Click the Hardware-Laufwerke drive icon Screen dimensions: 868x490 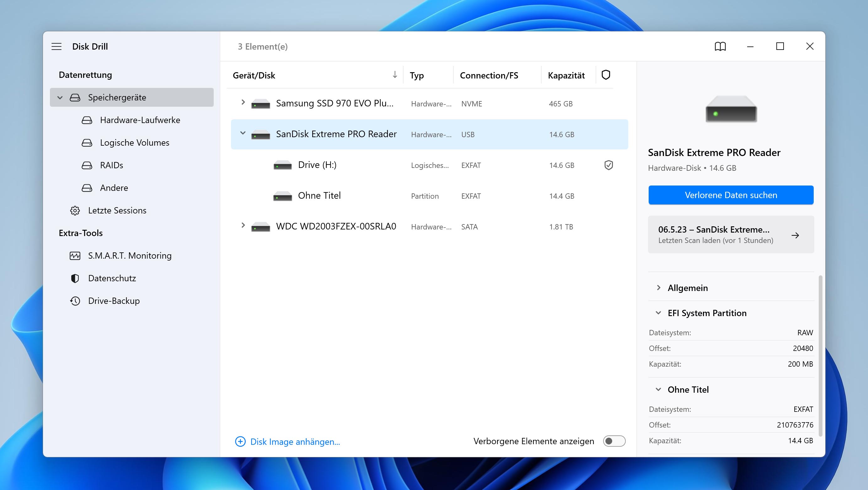pos(87,120)
